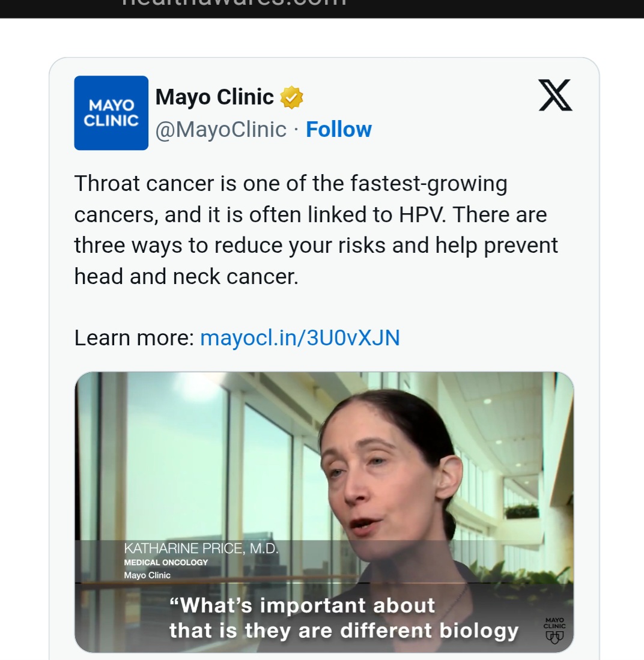
Task: Follow the Mayo Clinic account
Action: coord(339,129)
